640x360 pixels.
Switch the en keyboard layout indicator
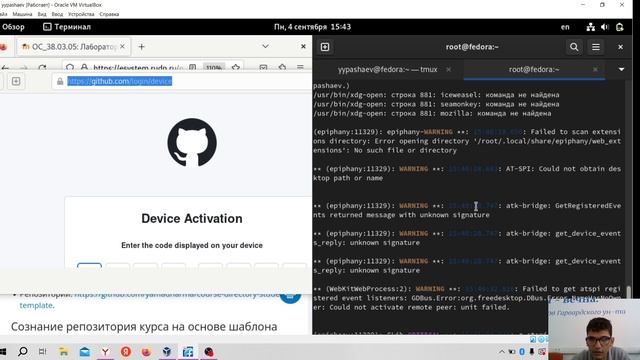point(565,27)
